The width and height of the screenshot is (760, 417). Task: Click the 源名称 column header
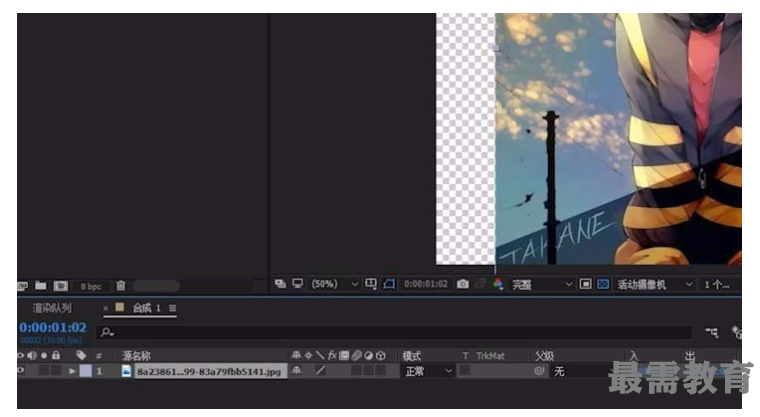136,356
